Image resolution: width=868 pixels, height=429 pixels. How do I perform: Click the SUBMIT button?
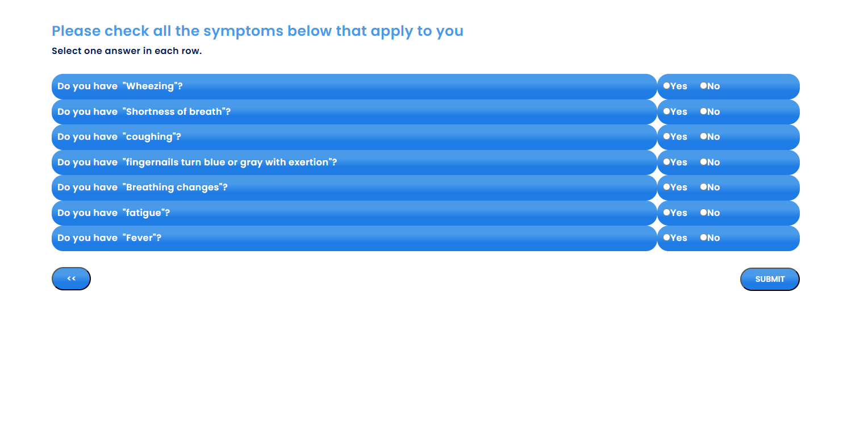770,279
